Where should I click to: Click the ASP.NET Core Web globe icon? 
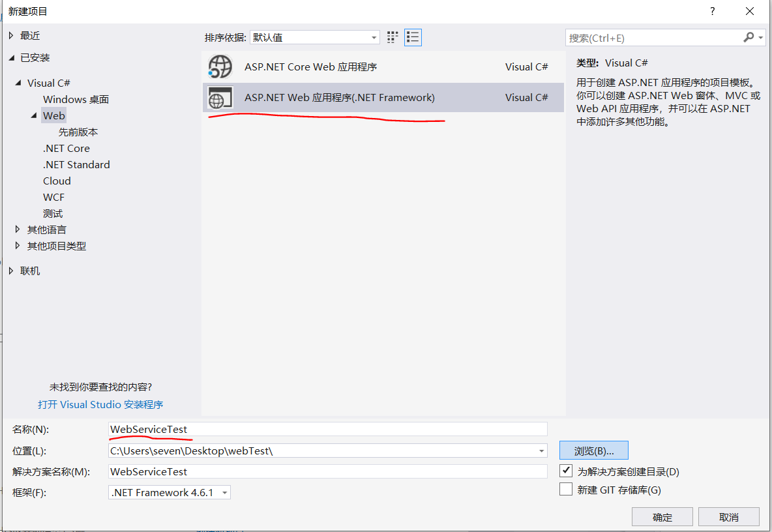tap(220, 66)
